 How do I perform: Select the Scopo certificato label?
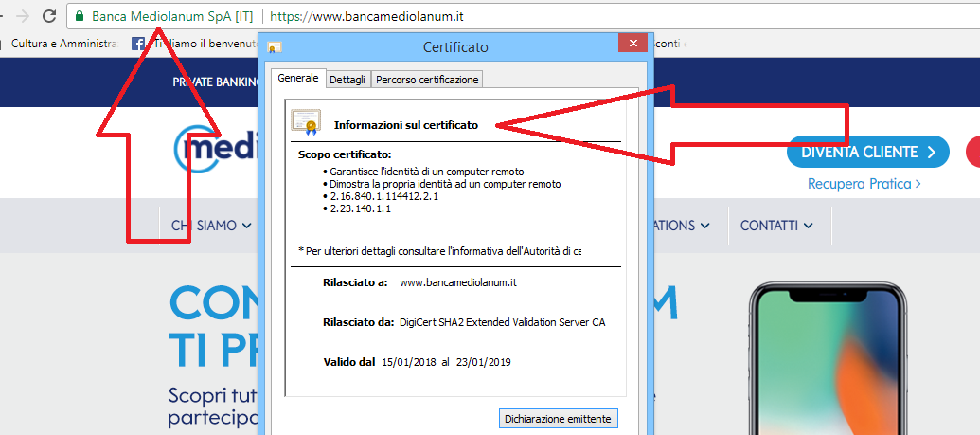coord(345,154)
